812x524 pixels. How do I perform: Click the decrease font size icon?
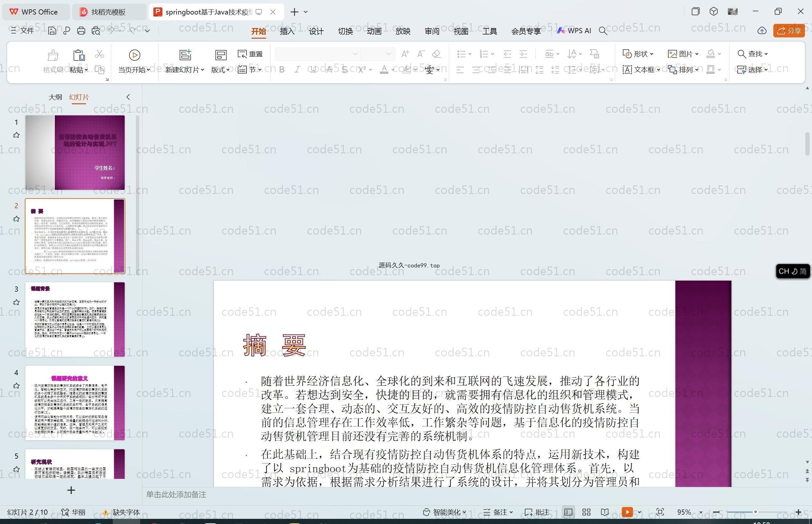point(421,54)
